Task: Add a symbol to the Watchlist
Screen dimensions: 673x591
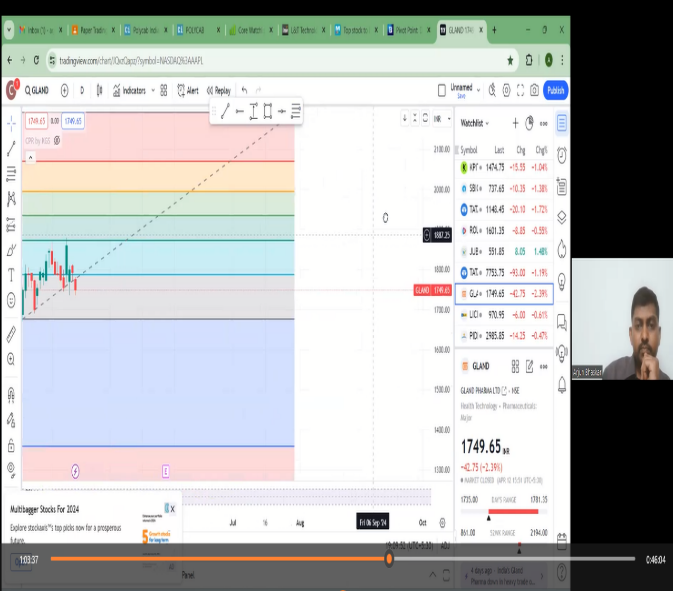Action: [515, 124]
